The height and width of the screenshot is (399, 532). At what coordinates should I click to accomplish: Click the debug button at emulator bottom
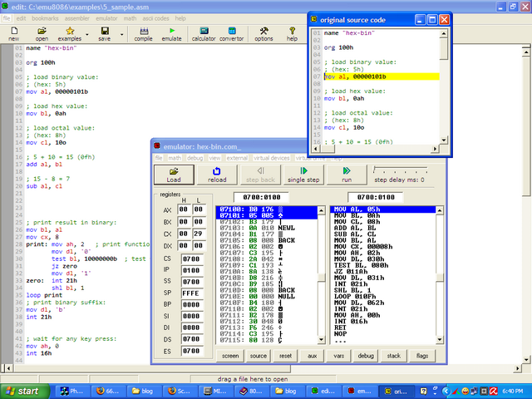coord(366,356)
